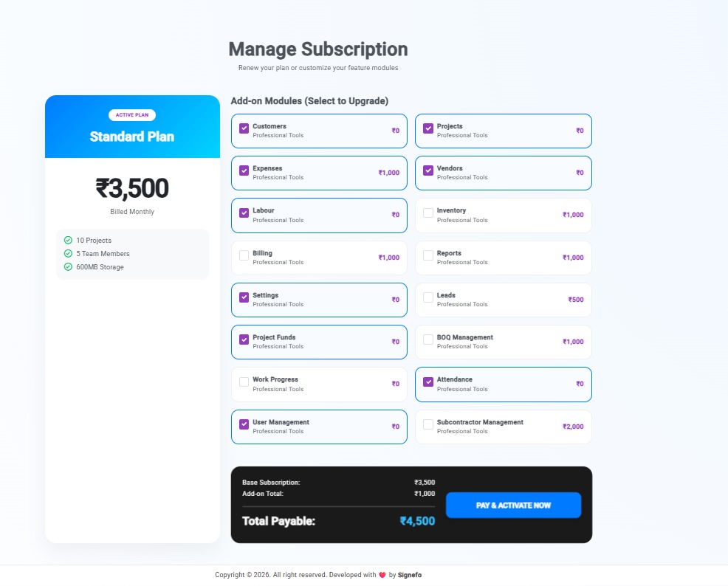Check the Subcontractor Management checkbox
This screenshot has height=586, width=728.
428,424
